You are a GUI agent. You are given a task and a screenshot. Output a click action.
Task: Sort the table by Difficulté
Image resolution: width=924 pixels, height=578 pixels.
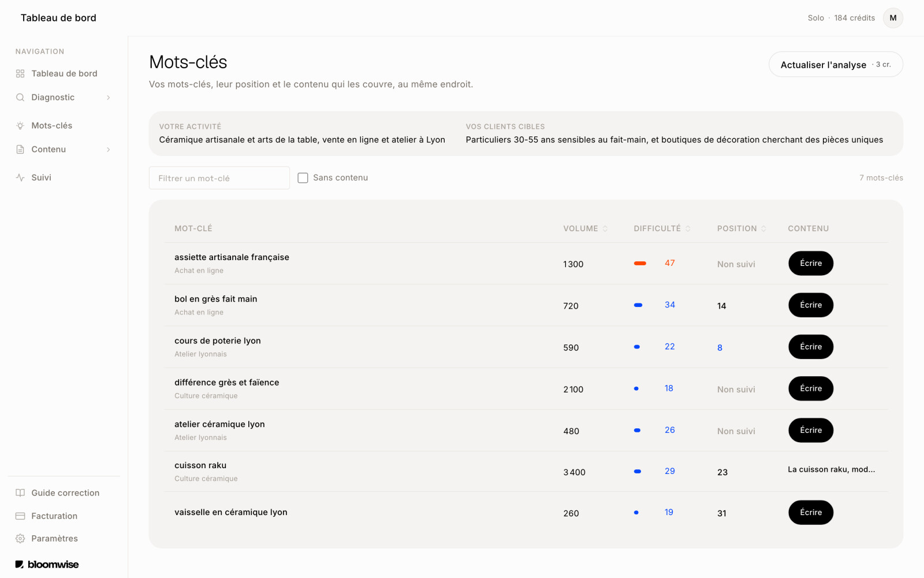tap(662, 229)
